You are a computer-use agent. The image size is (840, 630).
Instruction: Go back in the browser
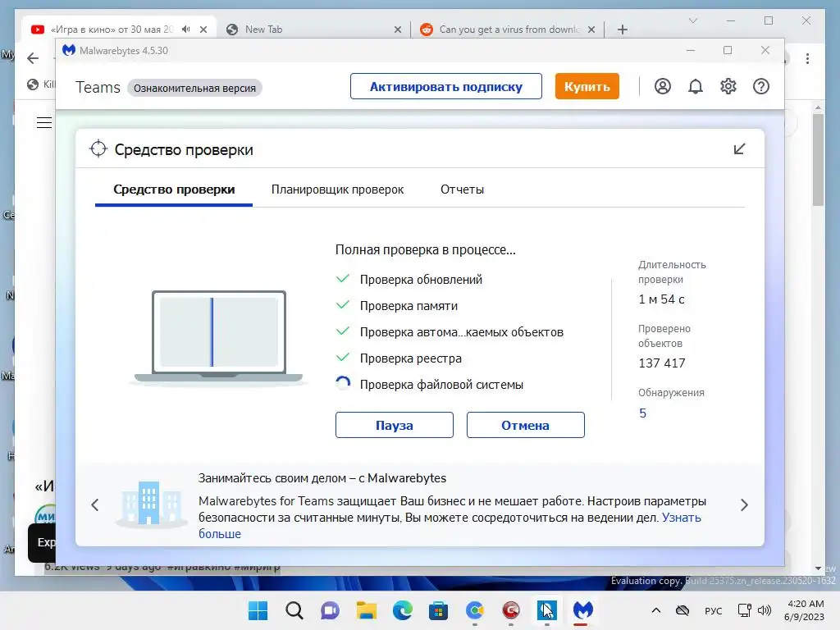(33, 58)
